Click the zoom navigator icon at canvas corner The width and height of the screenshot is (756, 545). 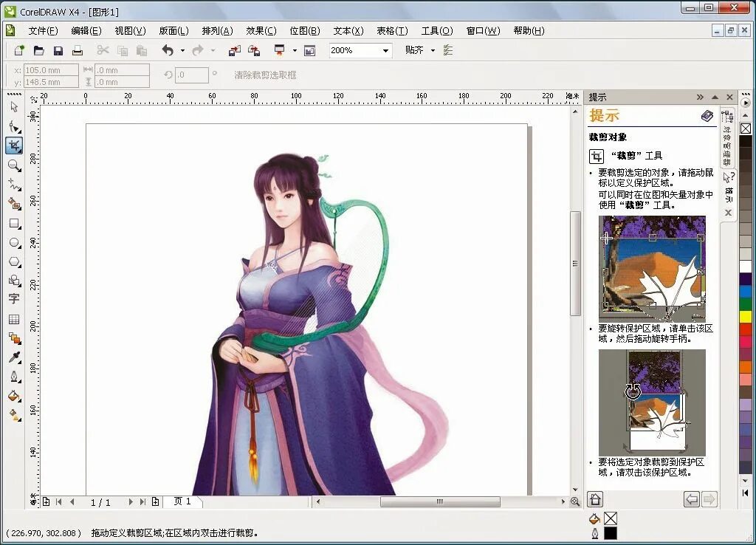(574, 501)
